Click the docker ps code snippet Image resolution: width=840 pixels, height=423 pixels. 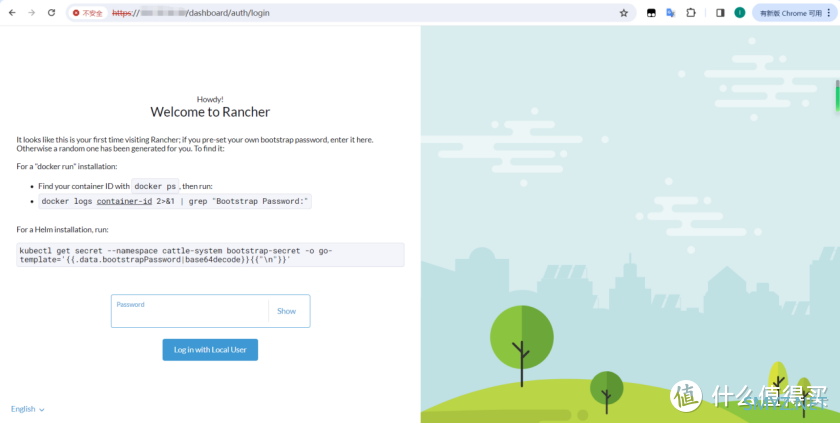155,186
